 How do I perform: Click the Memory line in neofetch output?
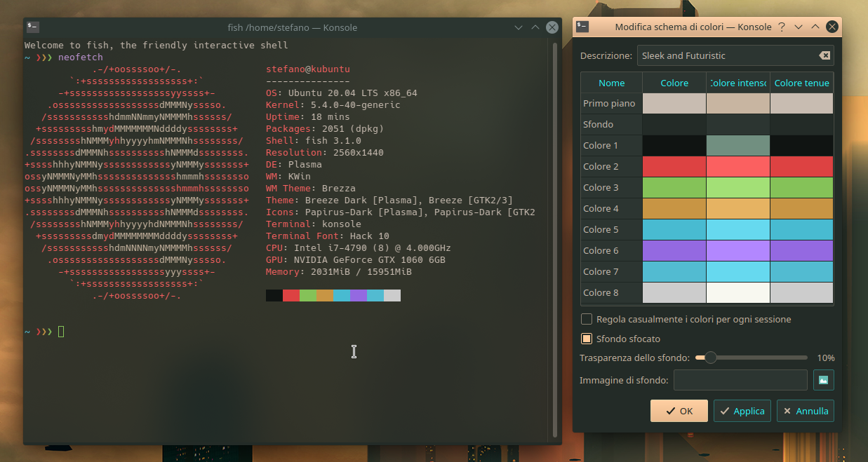[339, 271]
